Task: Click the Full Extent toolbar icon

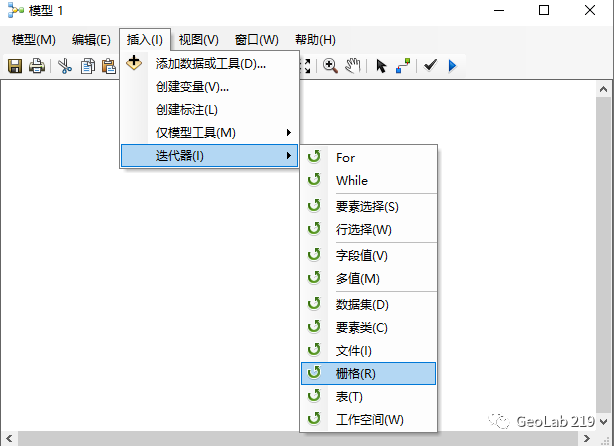Action: [305, 66]
